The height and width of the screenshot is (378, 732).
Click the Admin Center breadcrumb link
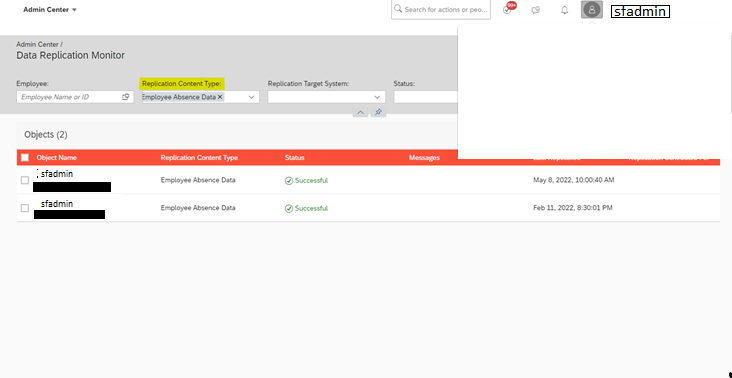[37, 44]
